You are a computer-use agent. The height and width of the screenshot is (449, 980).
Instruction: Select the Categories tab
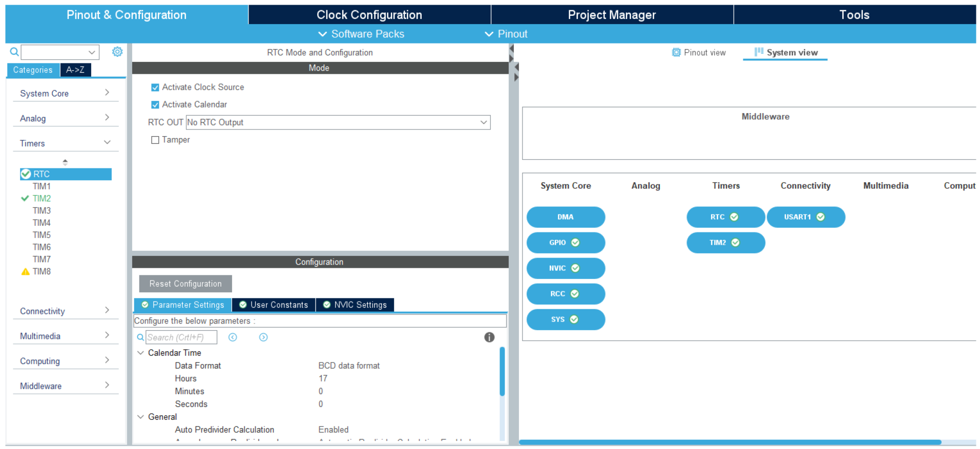(33, 70)
